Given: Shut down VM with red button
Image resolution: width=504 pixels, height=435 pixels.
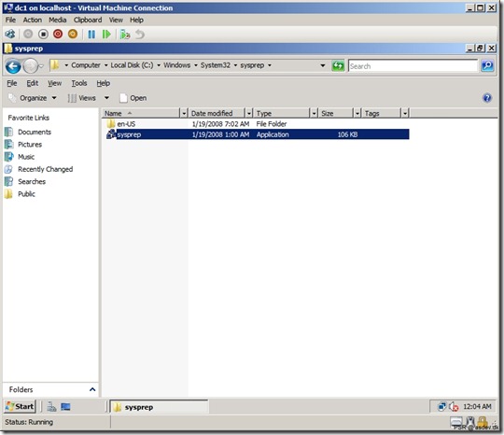Looking at the screenshot, I should [58, 34].
